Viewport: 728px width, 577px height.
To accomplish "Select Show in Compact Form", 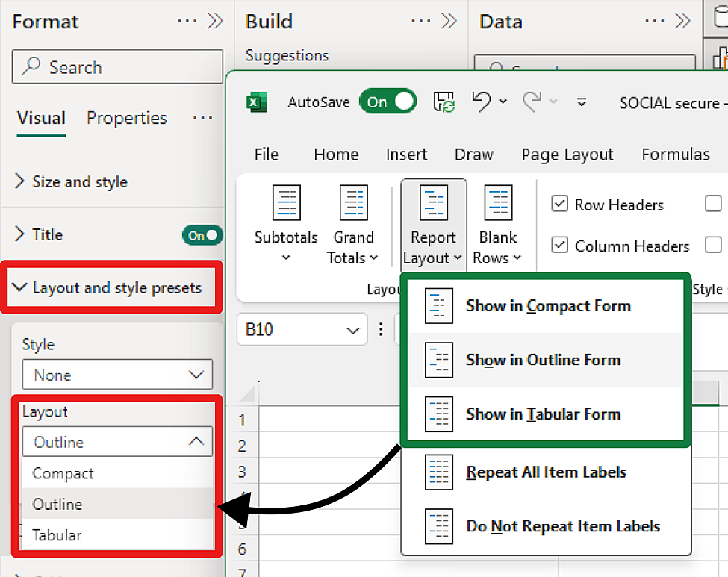I will point(547,305).
